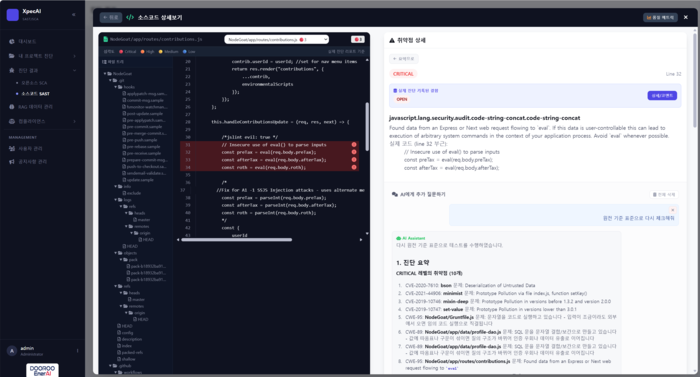Collapse the .git folder in tree

pos(110,80)
